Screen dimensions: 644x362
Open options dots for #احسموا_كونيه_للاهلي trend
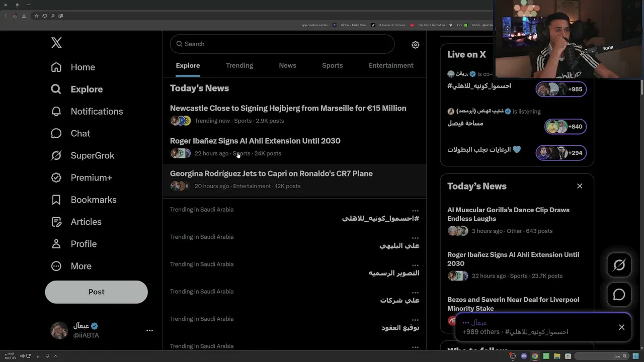pos(415,211)
